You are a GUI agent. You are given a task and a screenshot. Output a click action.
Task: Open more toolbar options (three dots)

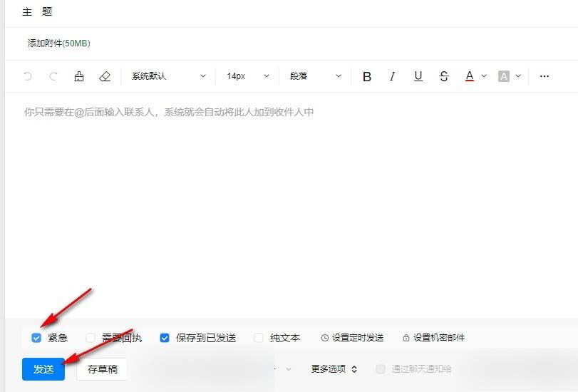pos(545,76)
